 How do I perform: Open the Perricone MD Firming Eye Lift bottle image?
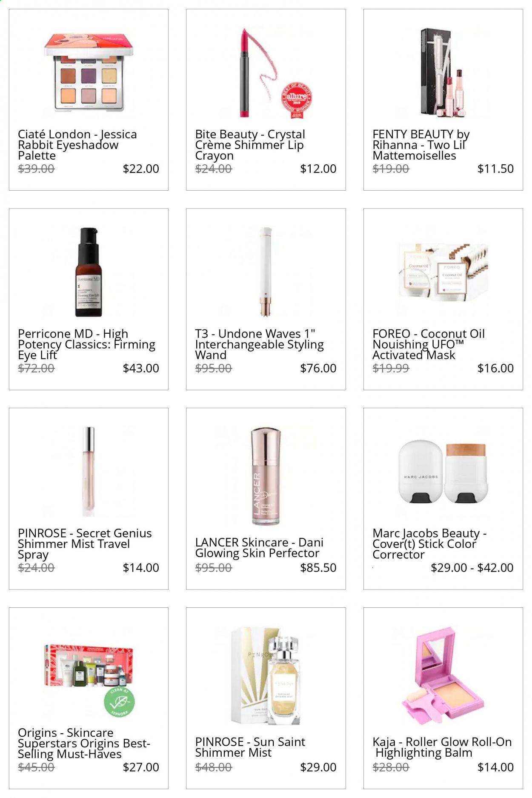pos(89,272)
